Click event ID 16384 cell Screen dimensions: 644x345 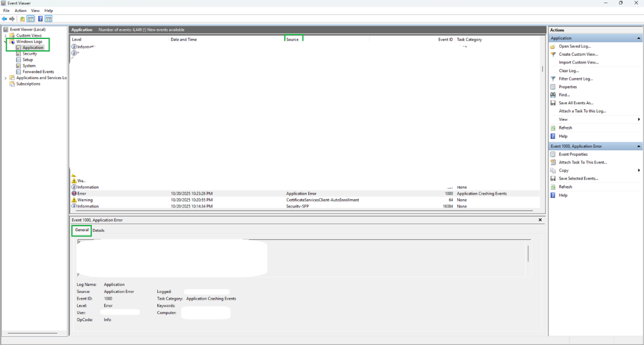[448, 206]
